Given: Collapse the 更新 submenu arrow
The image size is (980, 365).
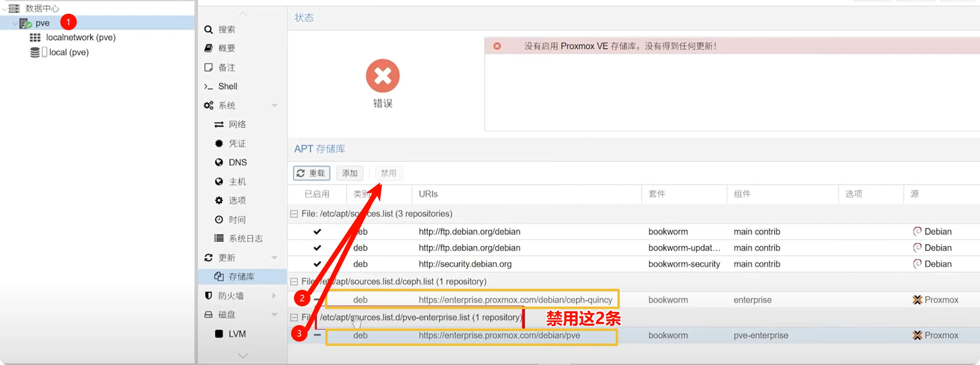Looking at the screenshot, I should tap(274, 258).
